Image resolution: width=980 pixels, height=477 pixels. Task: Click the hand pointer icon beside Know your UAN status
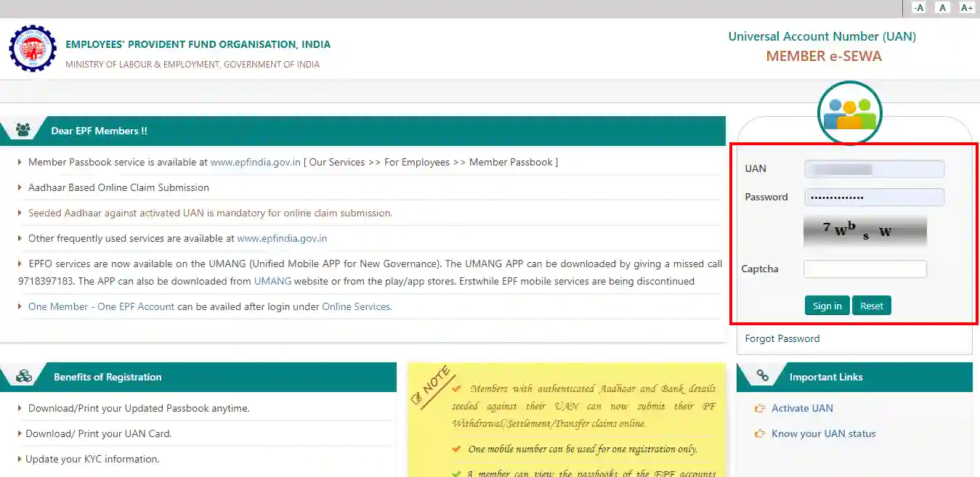point(759,433)
